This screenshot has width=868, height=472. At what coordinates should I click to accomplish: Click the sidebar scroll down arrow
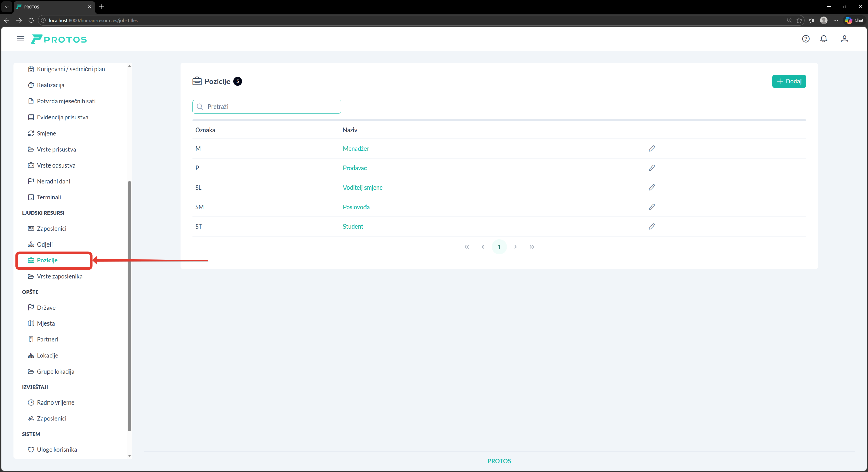pyautogui.click(x=129, y=456)
